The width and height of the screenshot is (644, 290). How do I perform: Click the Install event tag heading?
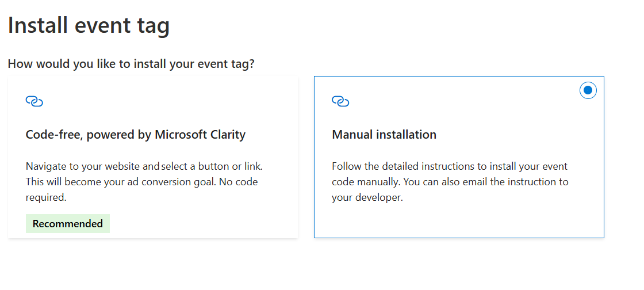pyautogui.click(x=89, y=26)
